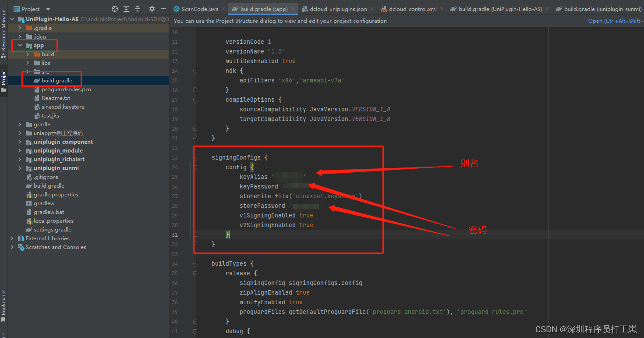Expand the libs folder

tap(28, 63)
